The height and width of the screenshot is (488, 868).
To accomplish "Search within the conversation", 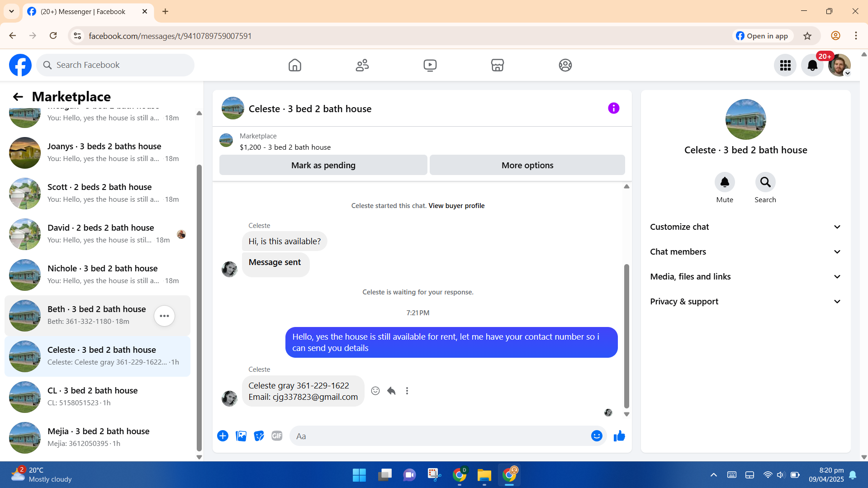I will [765, 182].
